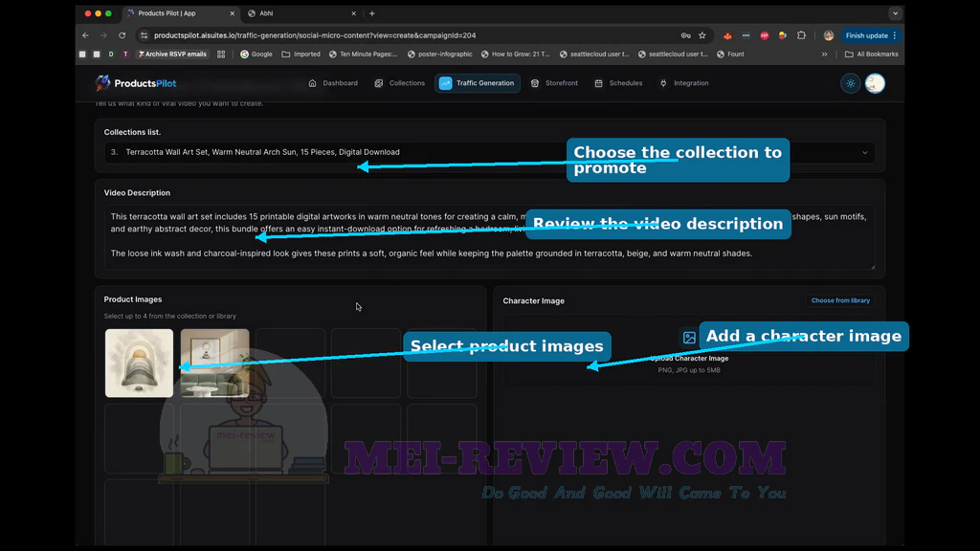Click Choose from library button
Viewport: 980px width, 551px height.
pyautogui.click(x=840, y=300)
